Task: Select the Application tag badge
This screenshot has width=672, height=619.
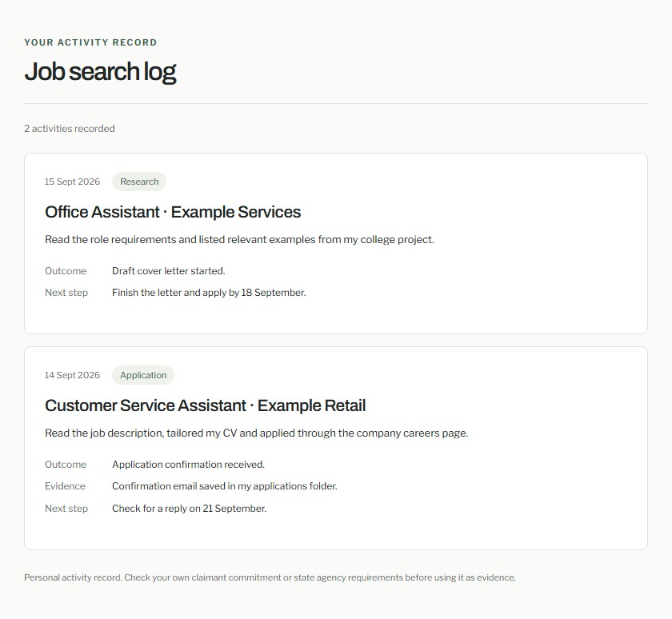Action: (x=143, y=375)
